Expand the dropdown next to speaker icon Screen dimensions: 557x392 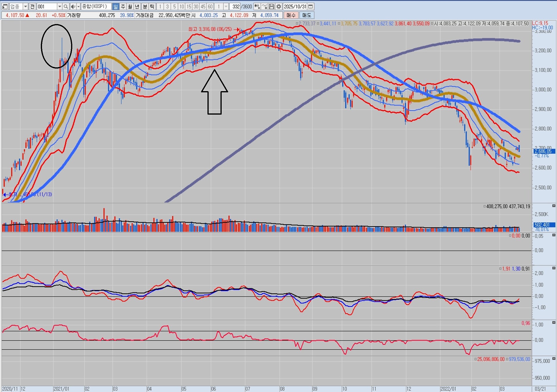click(x=78, y=6)
